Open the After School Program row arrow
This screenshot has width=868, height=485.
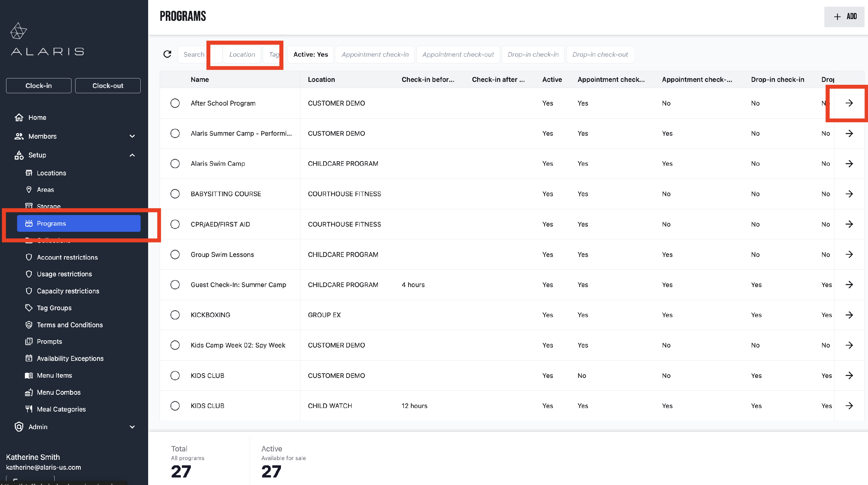coord(849,103)
